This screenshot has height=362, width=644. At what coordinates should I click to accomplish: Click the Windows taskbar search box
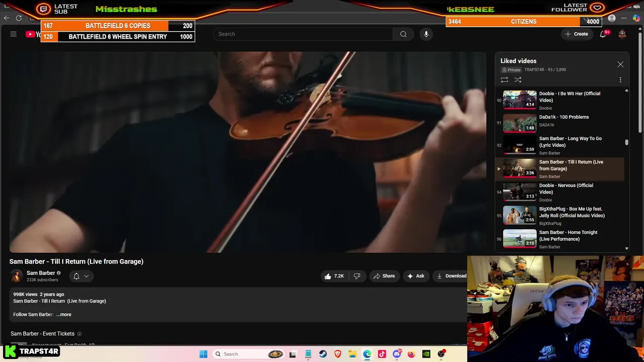tap(248, 354)
